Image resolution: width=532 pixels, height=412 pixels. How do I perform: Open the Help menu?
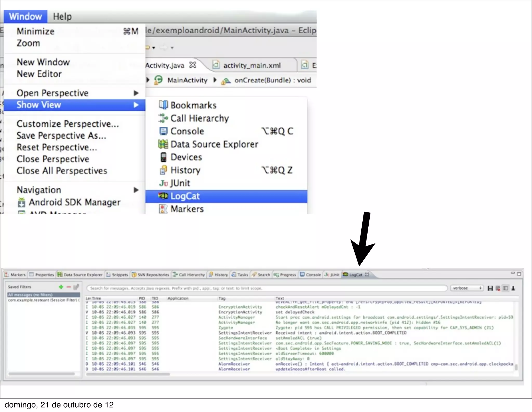point(62,17)
